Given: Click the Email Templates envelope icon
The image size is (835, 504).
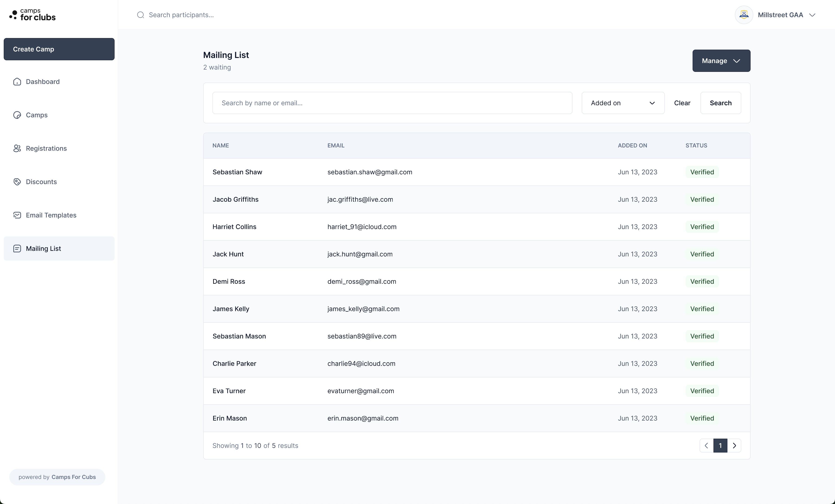Looking at the screenshot, I should [17, 215].
